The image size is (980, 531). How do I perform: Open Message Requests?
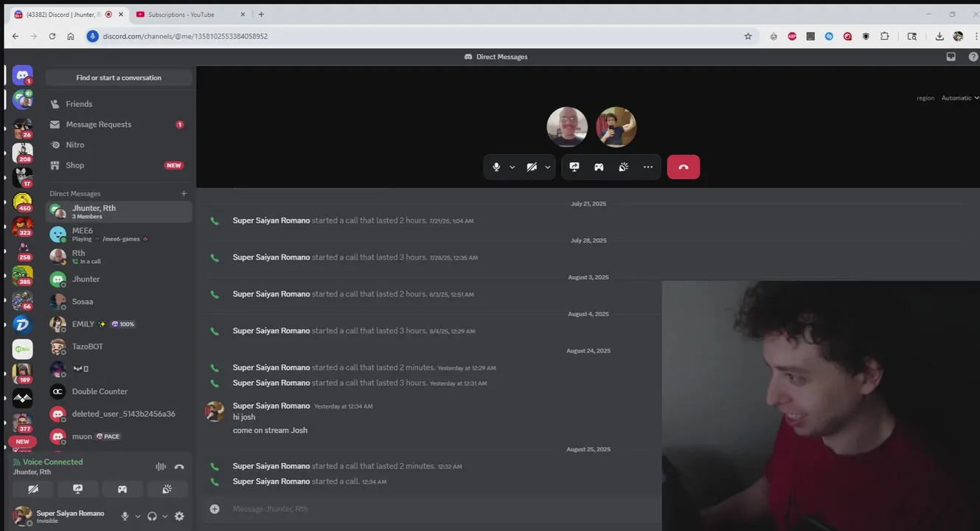(119, 125)
